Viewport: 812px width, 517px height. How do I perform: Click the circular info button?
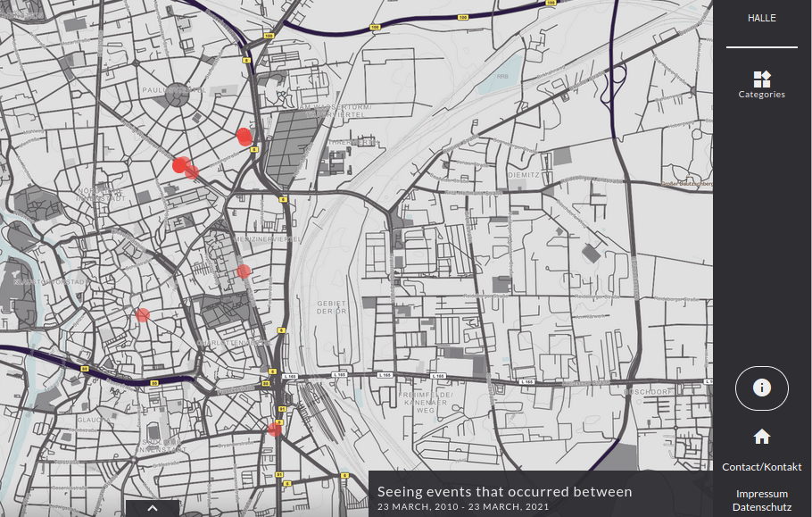[761, 388]
